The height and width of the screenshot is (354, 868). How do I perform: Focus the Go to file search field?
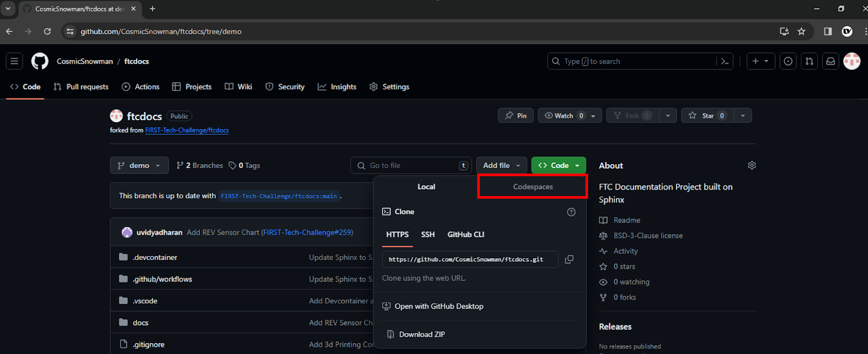pyautogui.click(x=411, y=165)
